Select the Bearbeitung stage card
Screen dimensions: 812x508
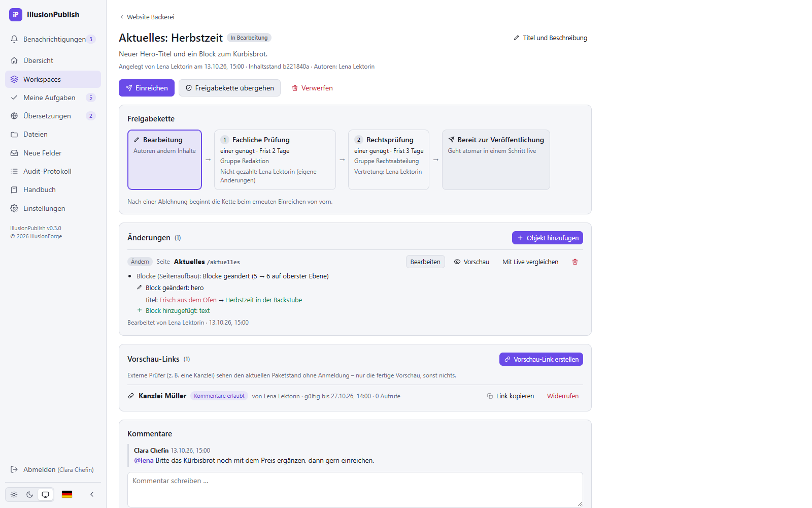(x=164, y=160)
